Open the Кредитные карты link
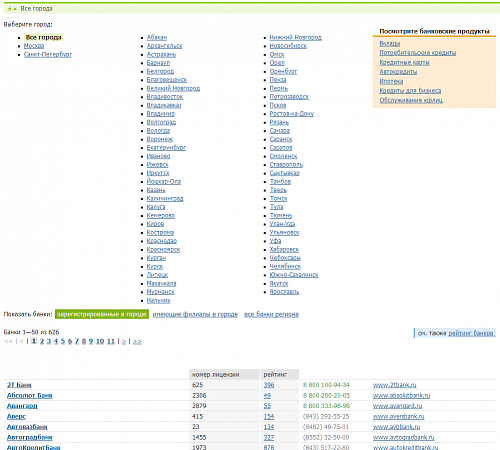500x450 pixels. click(x=404, y=62)
